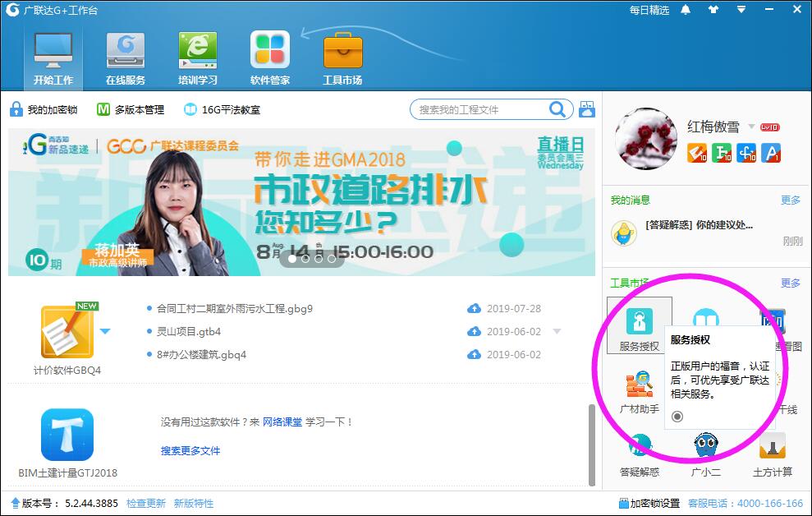Viewport: 812px width, 516px height.
Task: Click 搜索更多文件 link
Action: coord(190,451)
